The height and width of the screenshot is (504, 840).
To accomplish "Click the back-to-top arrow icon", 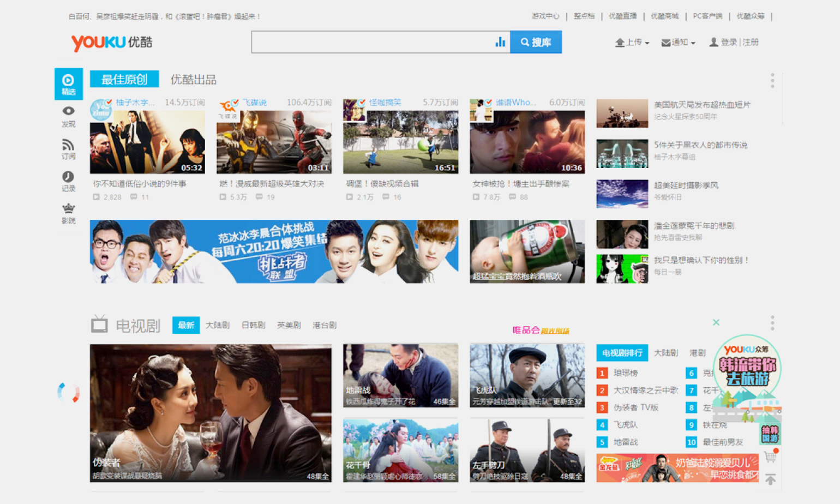I will (x=770, y=479).
